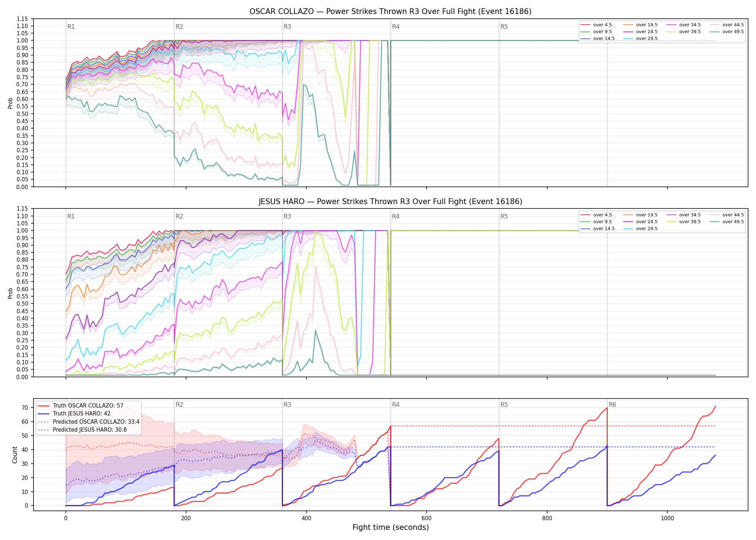Click the blue line swatch for Truth JESUS HARO
Image resolution: width=756 pixels, height=540 pixels.
coord(43,414)
